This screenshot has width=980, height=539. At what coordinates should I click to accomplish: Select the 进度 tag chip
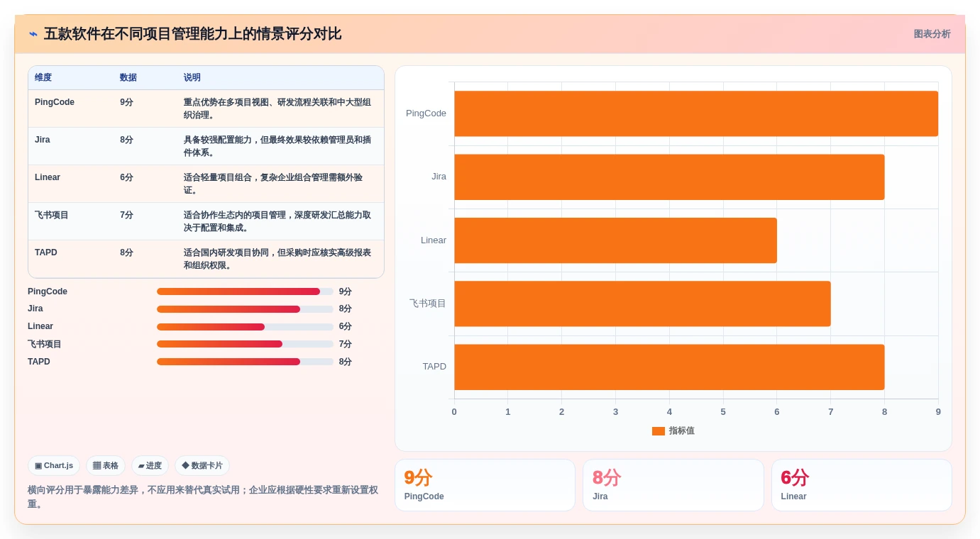coord(150,466)
